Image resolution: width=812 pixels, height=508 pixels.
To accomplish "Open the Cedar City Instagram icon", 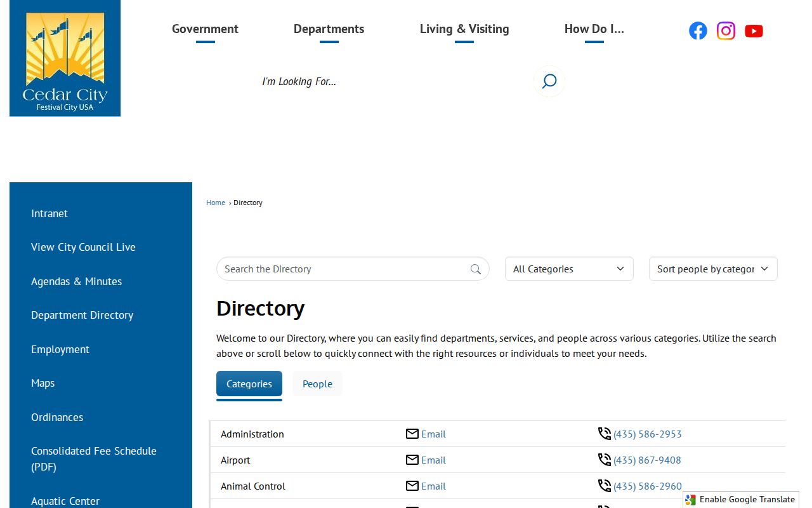I will pyautogui.click(x=726, y=30).
